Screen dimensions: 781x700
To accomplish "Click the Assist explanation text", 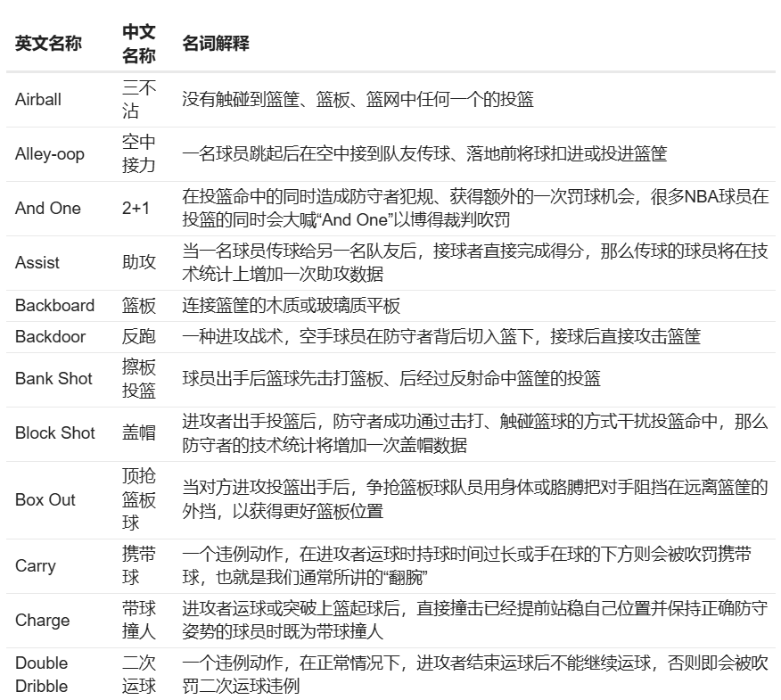I will pos(475,262).
